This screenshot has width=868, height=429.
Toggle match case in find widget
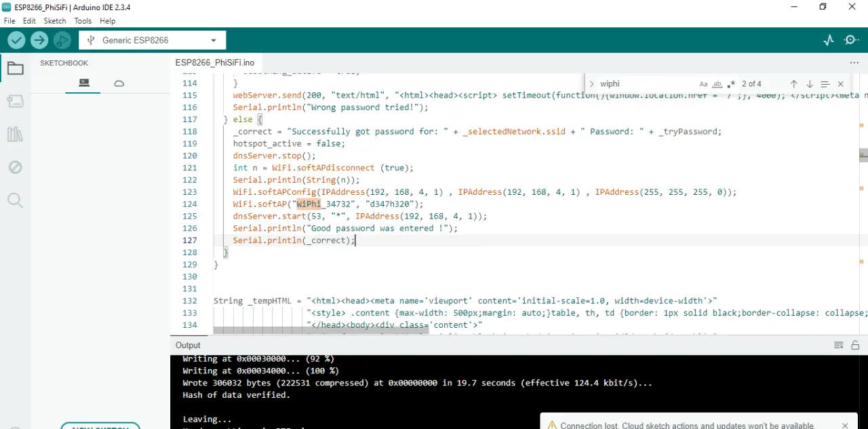[x=703, y=84]
